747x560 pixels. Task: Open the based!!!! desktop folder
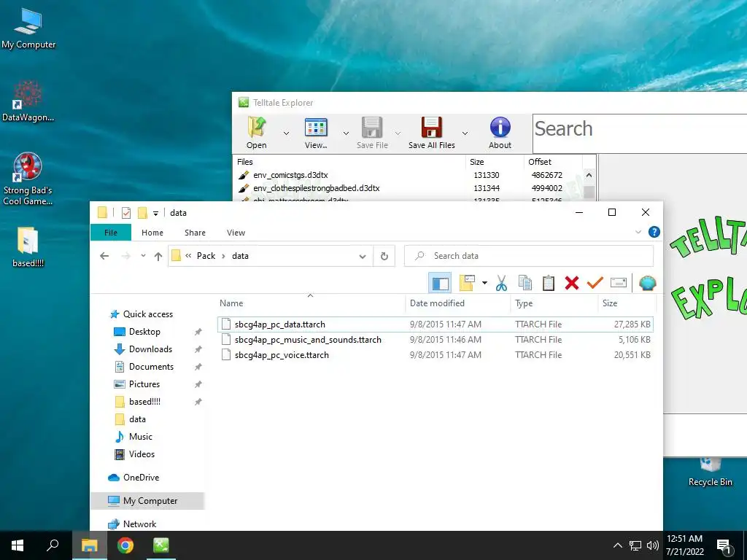(28, 246)
